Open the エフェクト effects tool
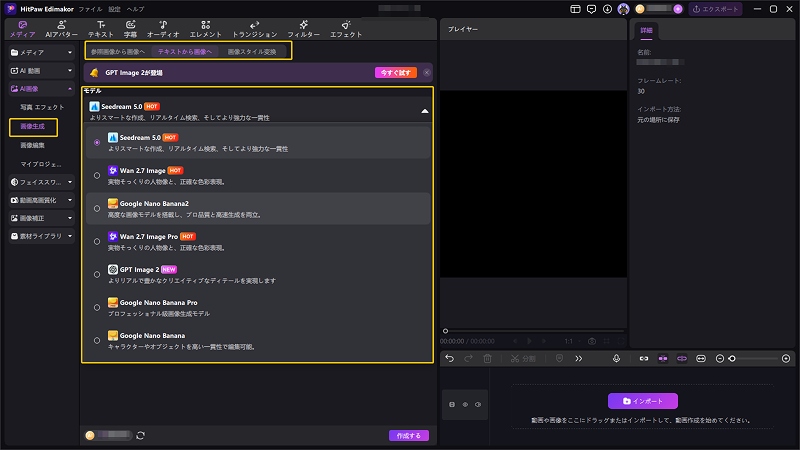This screenshot has width=800, height=450. pos(346,29)
